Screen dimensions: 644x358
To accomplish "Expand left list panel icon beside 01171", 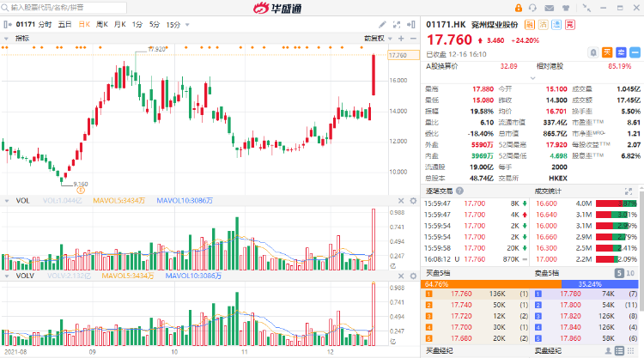I will (x=8, y=25).
